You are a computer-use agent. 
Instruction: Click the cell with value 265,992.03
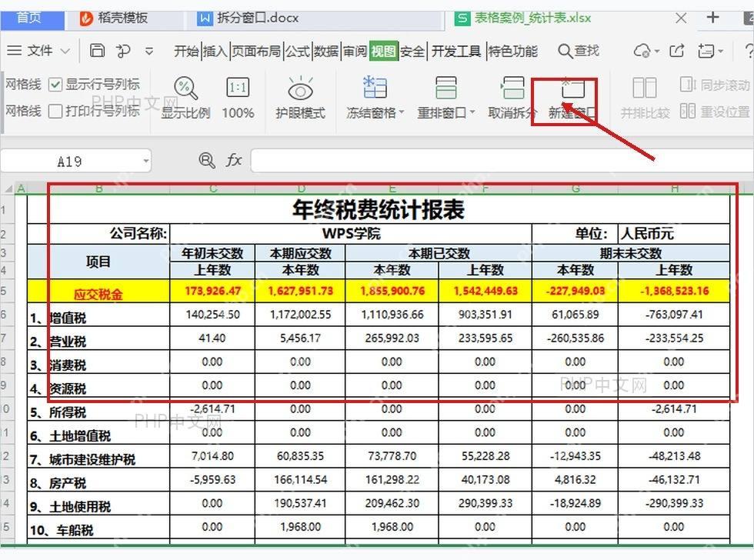(392, 338)
